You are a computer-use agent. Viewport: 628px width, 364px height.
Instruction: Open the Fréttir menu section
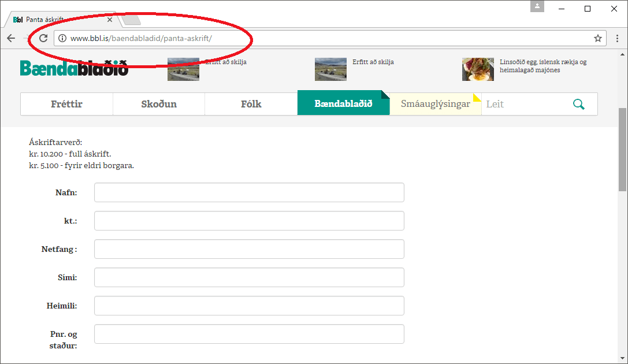[x=66, y=104]
